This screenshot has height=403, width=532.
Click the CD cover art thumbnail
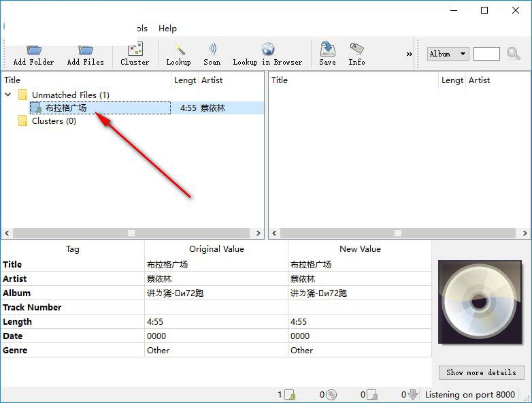[x=480, y=302]
